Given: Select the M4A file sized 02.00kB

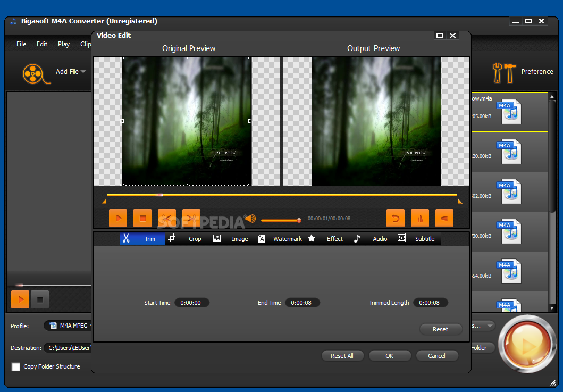Looking at the screenshot, I should pos(509,191).
